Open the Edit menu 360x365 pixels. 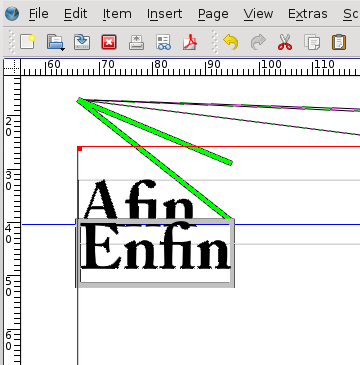tap(76, 14)
